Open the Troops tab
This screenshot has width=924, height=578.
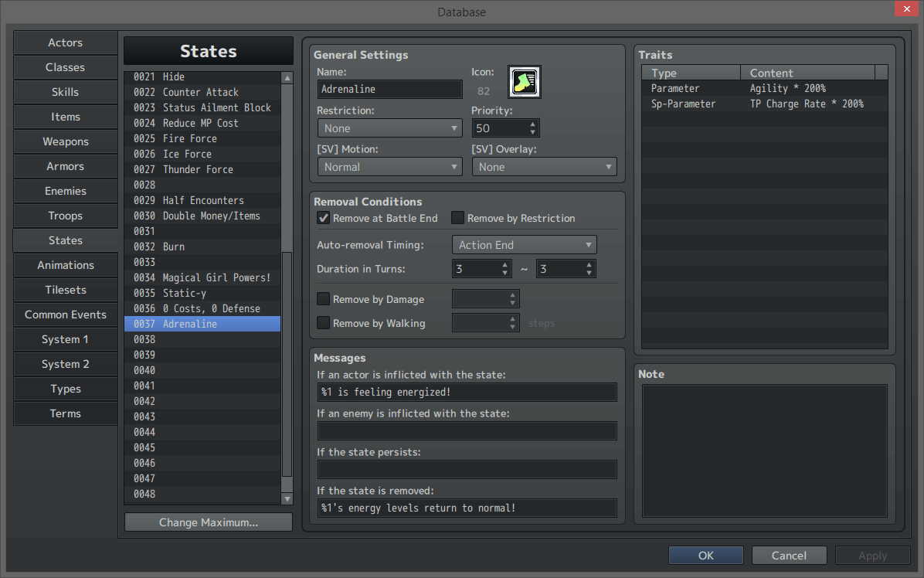[66, 216]
